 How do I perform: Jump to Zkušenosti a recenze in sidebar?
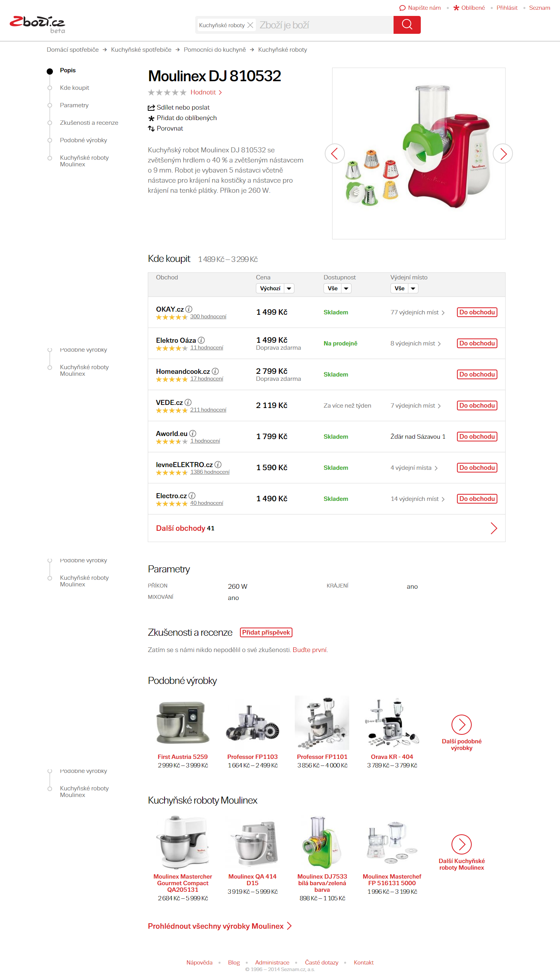[x=89, y=123]
